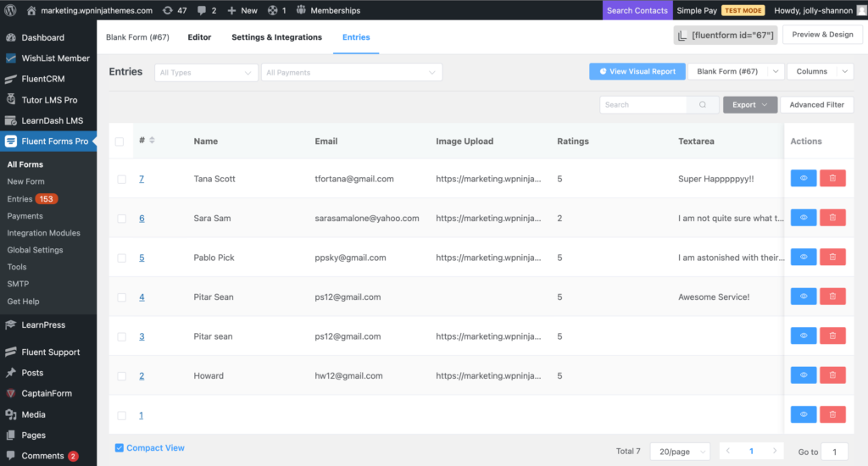This screenshot has width=868, height=466.
Task: Click the Go to page number field
Action: point(834,452)
